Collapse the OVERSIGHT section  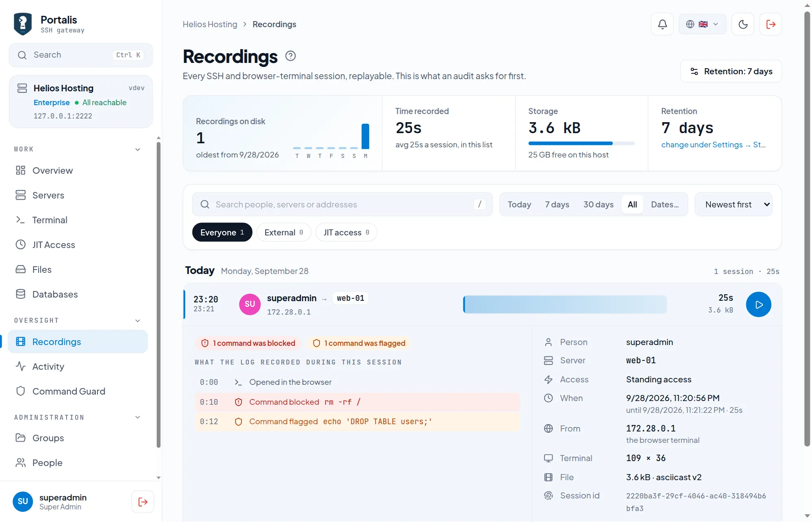[x=77, y=321]
